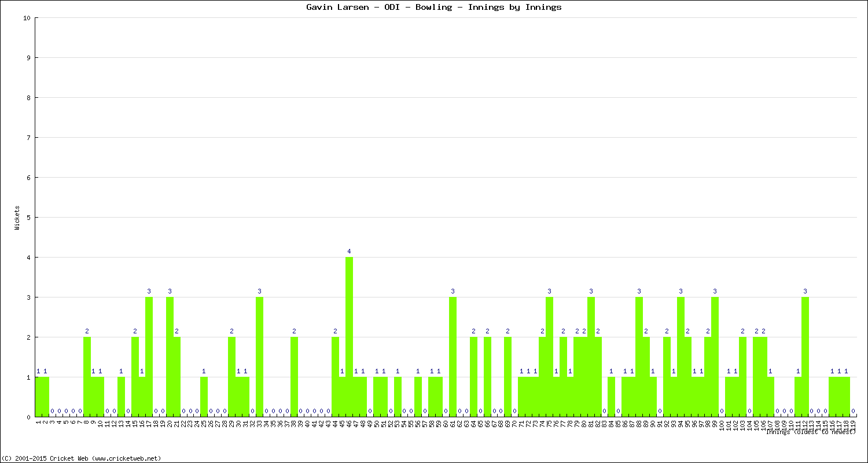Screen dimensions: 868x463
Task: Click the x-axis label 33
Action: pyautogui.click(x=259, y=424)
